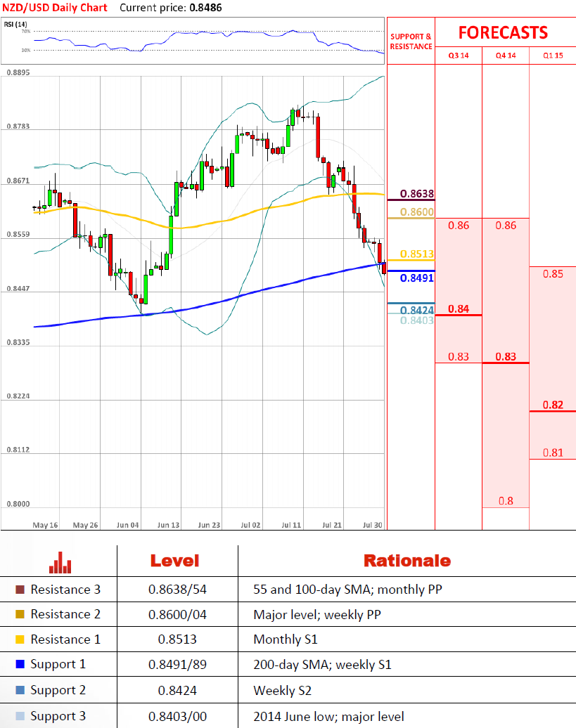Select the Q3 14 forecast column header
Viewport: 576px width, 728px height.
click(459, 56)
